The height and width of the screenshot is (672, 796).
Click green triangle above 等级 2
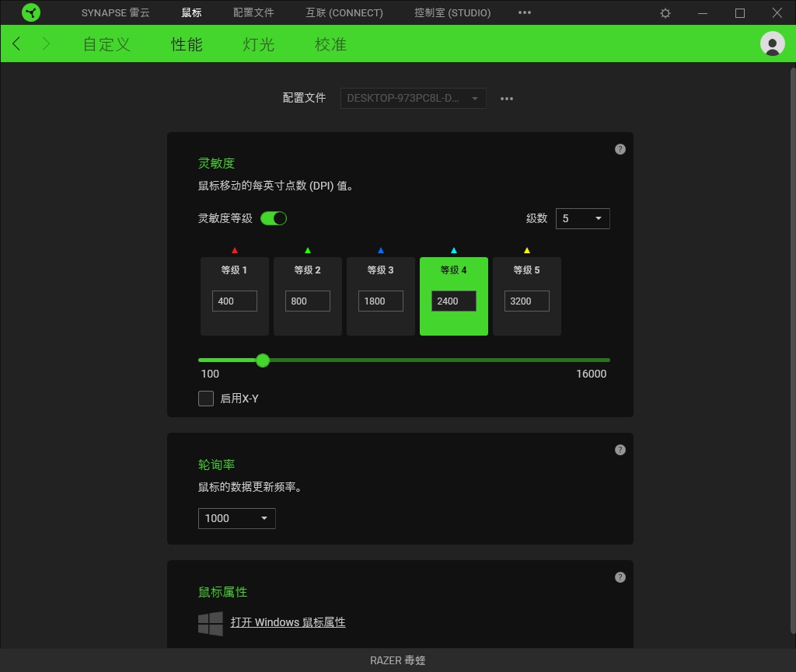pyautogui.click(x=308, y=250)
